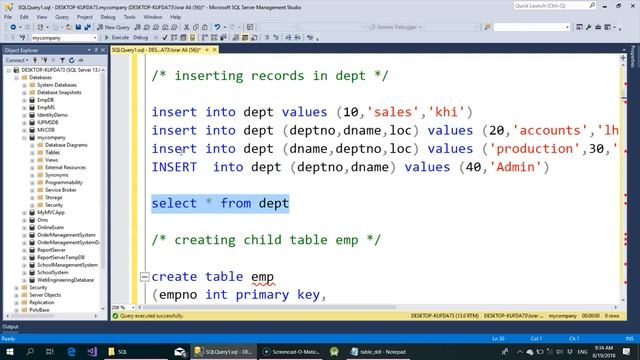
Task: Select the Server Objects folder
Action: [x=45, y=295]
